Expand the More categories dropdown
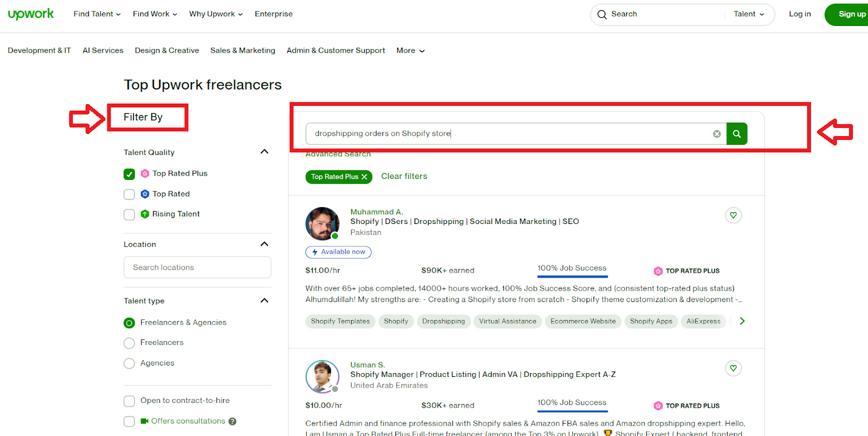The image size is (868, 436). click(411, 50)
